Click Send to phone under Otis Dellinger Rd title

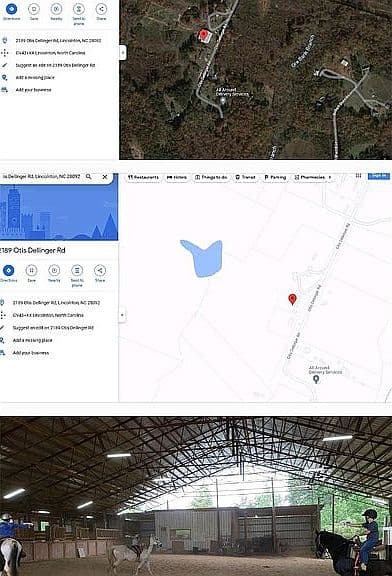[x=77, y=270]
